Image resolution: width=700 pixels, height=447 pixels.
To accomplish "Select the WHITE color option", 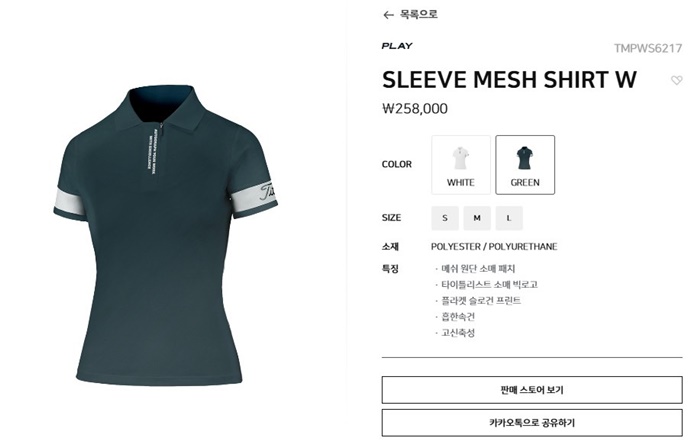I will coord(461,165).
